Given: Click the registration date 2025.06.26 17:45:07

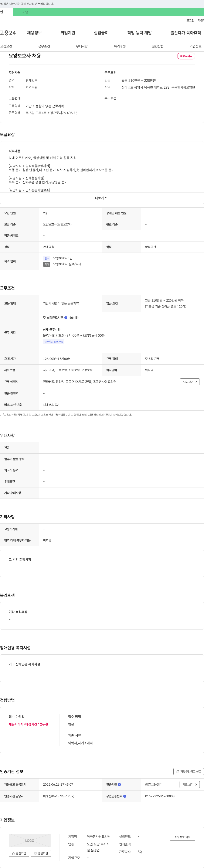Looking at the screenshot, I should 58,785.
